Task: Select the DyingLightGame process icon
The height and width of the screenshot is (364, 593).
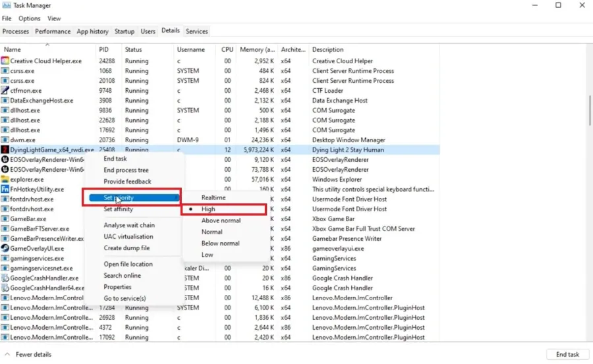Action: click(x=5, y=149)
